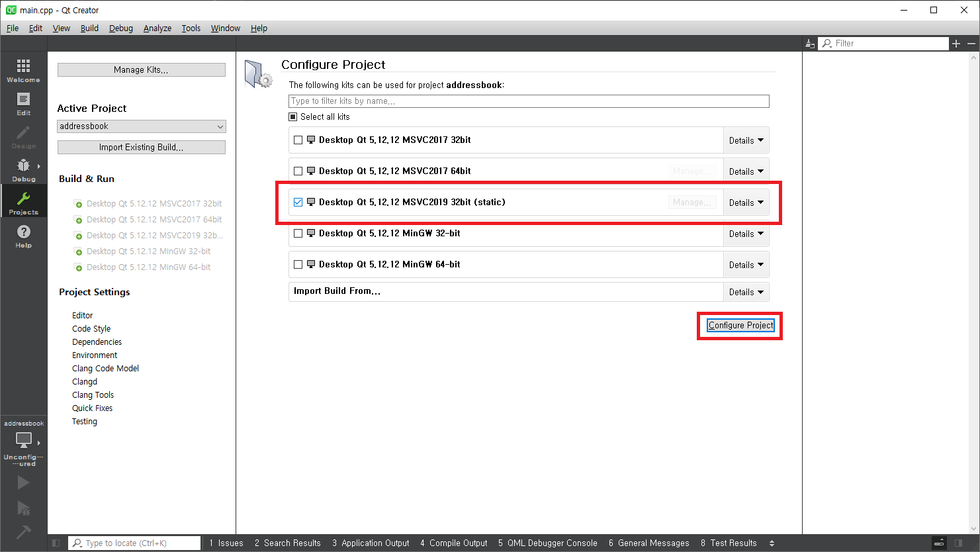Check Desktop Qt 5.12.12 MSVC2017 64bit kit

[x=298, y=171]
